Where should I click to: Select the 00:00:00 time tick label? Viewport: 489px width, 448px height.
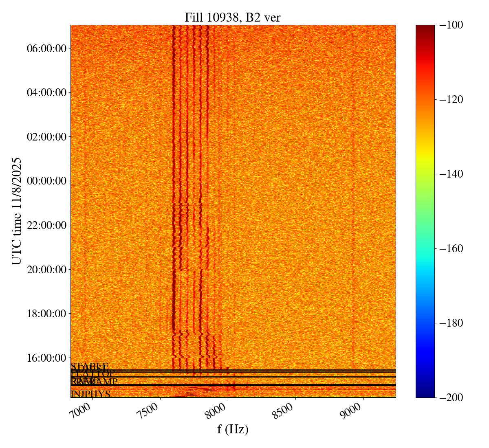tap(46, 181)
